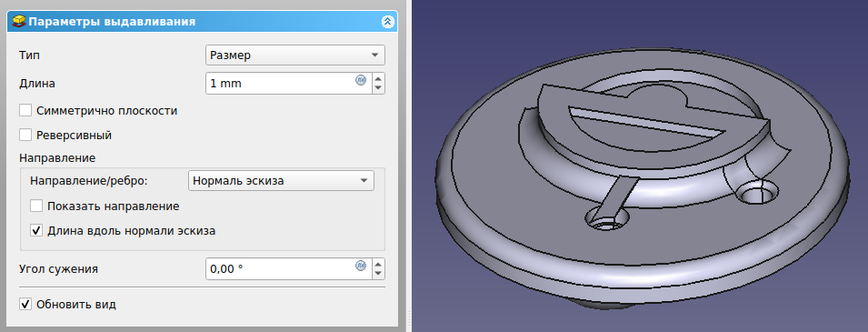Collapse the Параметры выдавливания panel
868x332 pixels.
pyautogui.click(x=387, y=22)
